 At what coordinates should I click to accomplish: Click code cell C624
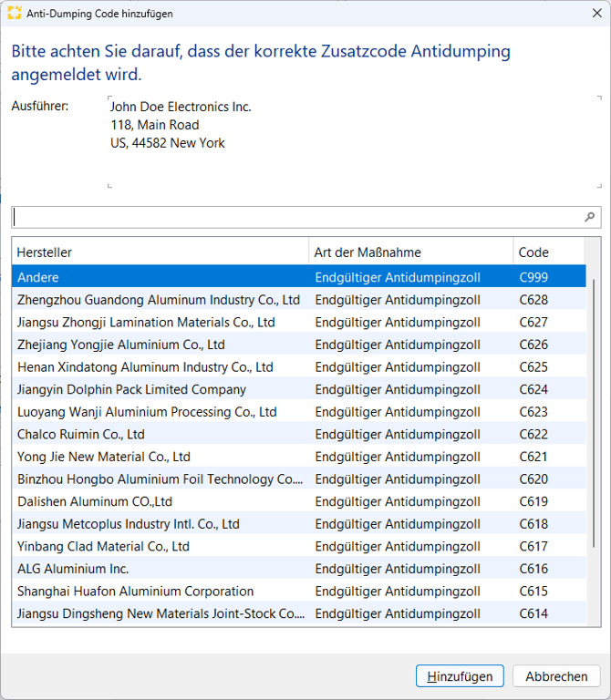click(x=533, y=389)
